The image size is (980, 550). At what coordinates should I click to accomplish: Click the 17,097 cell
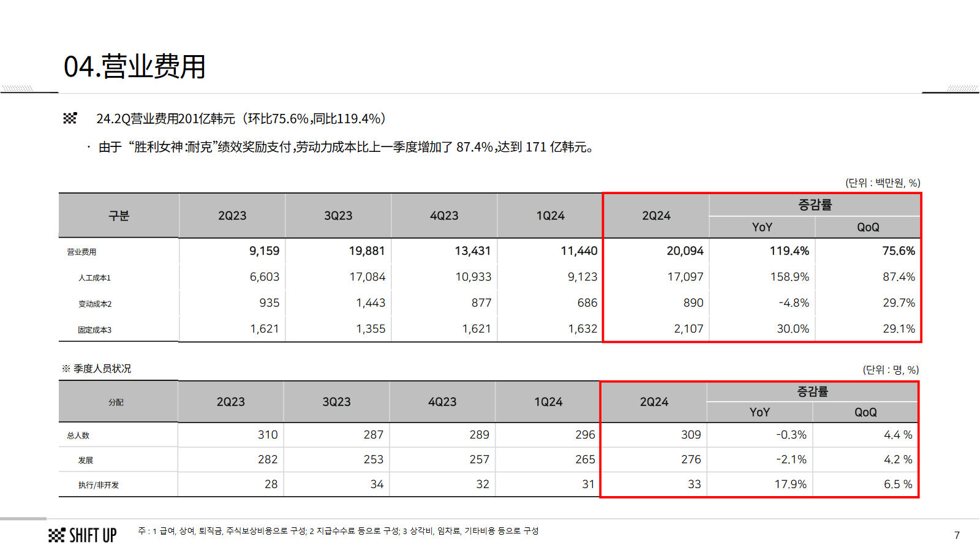pos(685,277)
